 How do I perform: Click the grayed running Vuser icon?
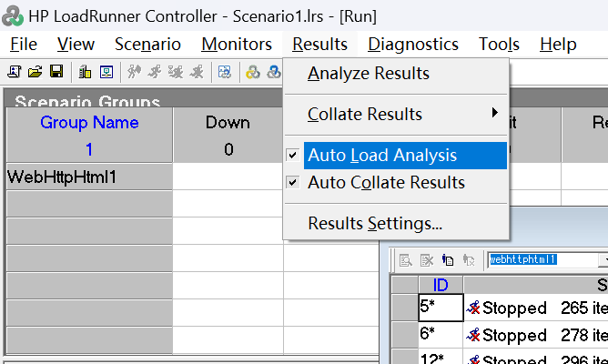(x=155, y=72)
